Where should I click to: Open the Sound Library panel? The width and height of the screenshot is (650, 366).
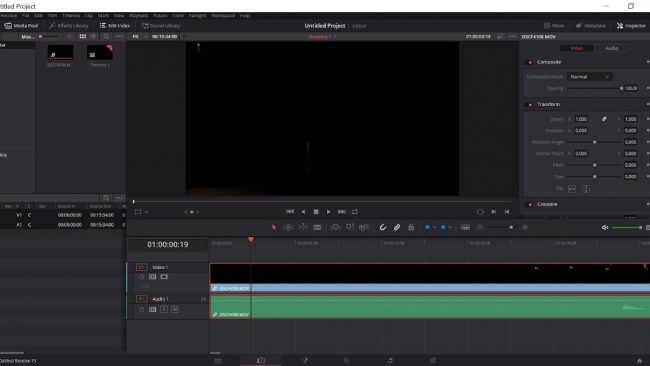coord(160,26)
